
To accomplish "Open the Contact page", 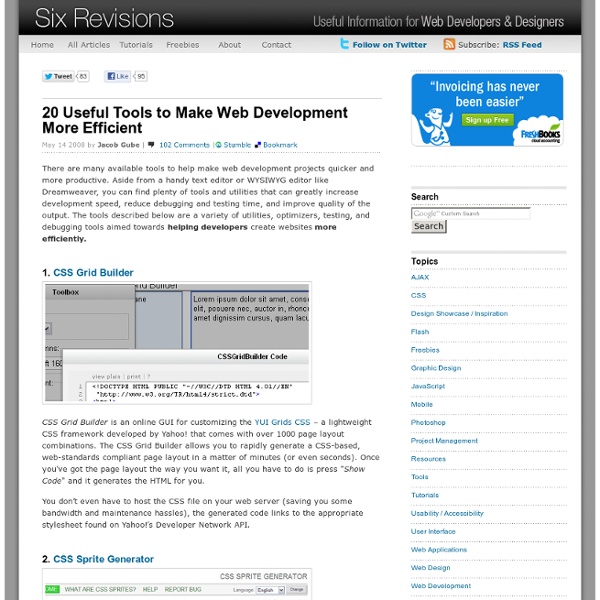I will (276, 45).
